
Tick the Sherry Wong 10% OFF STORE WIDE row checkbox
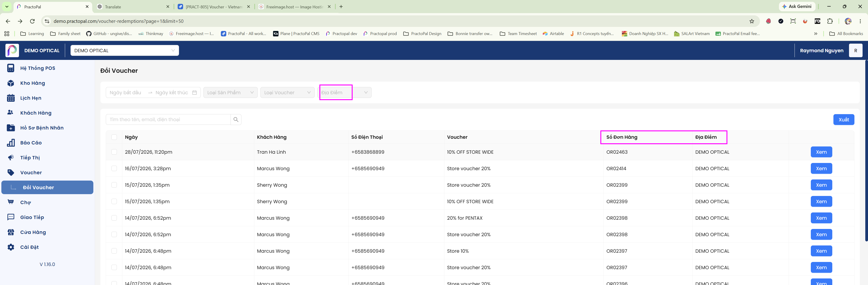(114, 201)
